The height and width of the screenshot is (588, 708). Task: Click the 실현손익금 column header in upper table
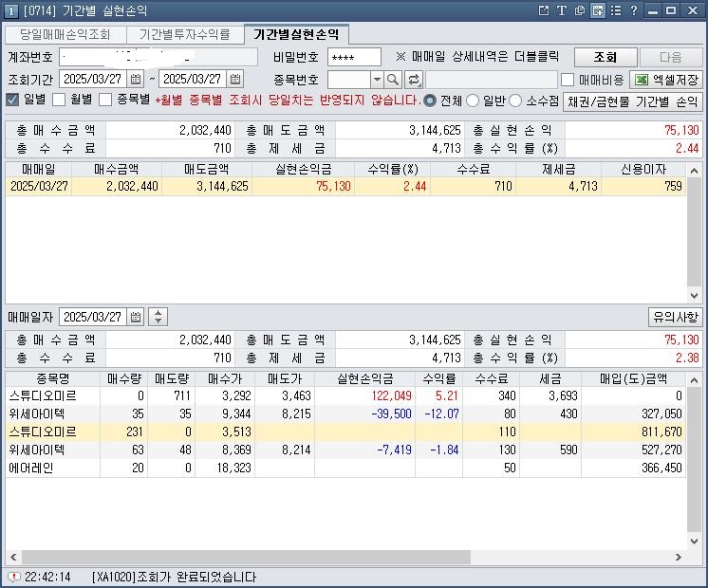304,169
